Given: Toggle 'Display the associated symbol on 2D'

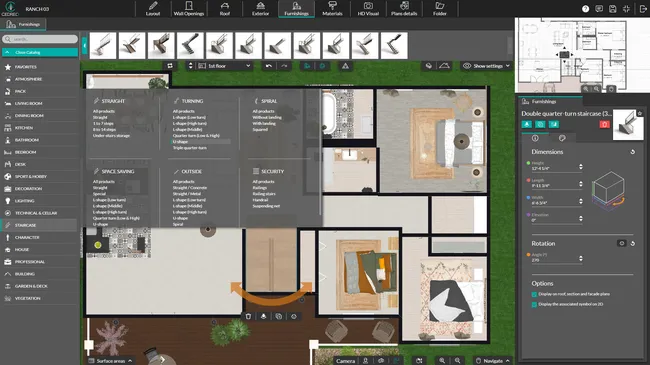Looking at the screenshot, I should pos(534,304).
